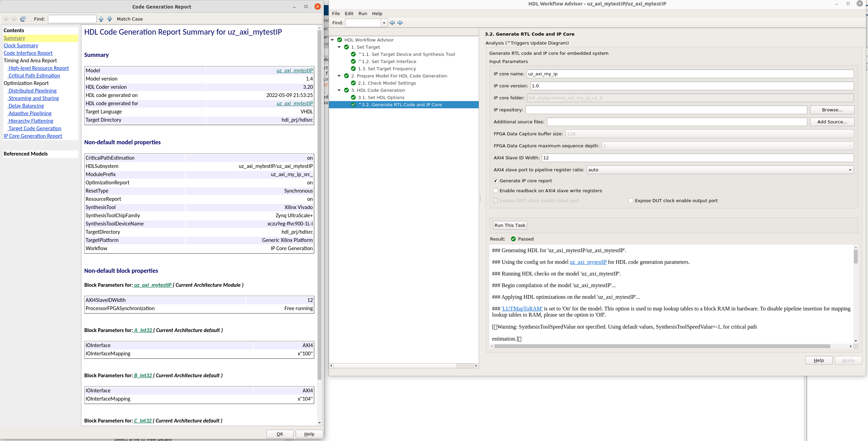This screenshot has height=441, width=868.
Task: Click the result log horizontal scrollbar
Action: [x=662, y=346]
